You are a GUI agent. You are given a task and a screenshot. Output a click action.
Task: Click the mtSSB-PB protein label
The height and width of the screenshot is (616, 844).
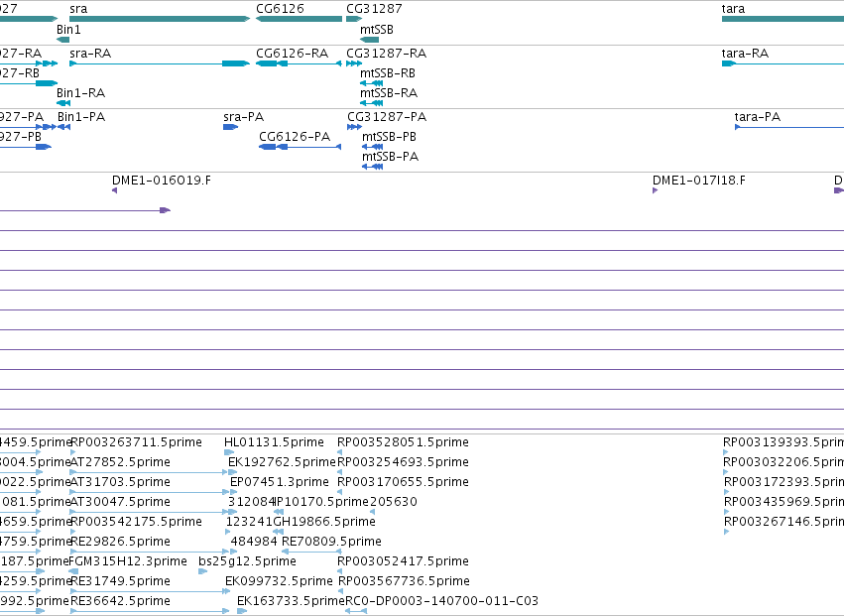[x=389, y=137]
